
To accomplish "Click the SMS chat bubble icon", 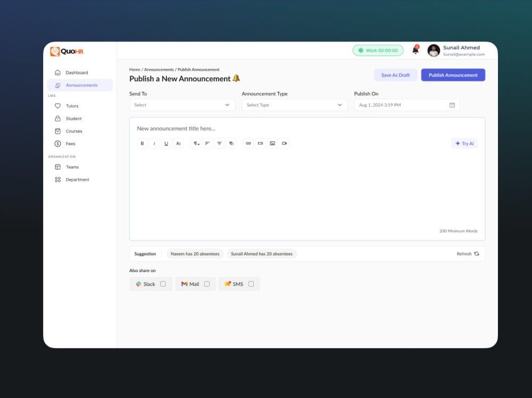I will 228,284.
